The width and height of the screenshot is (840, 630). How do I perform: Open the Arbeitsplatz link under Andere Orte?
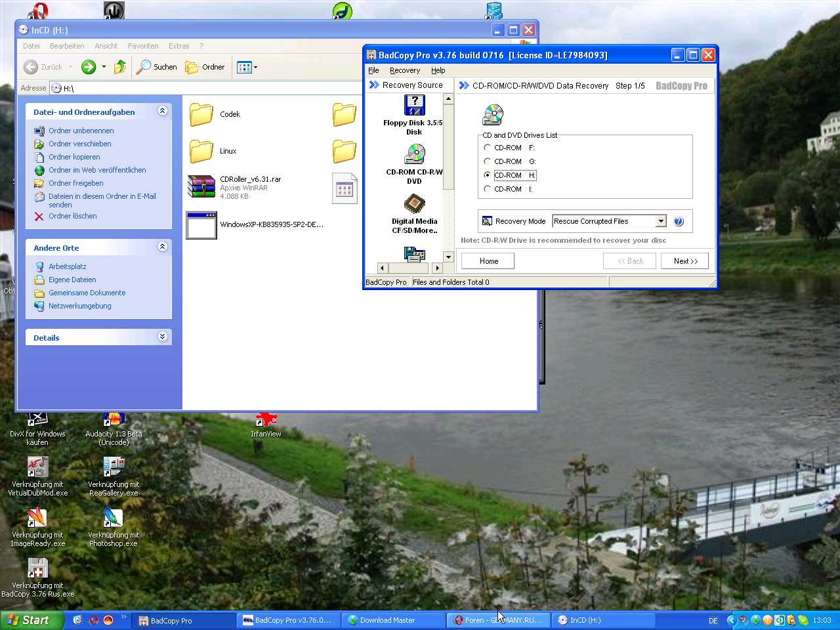tap(67, 266)
